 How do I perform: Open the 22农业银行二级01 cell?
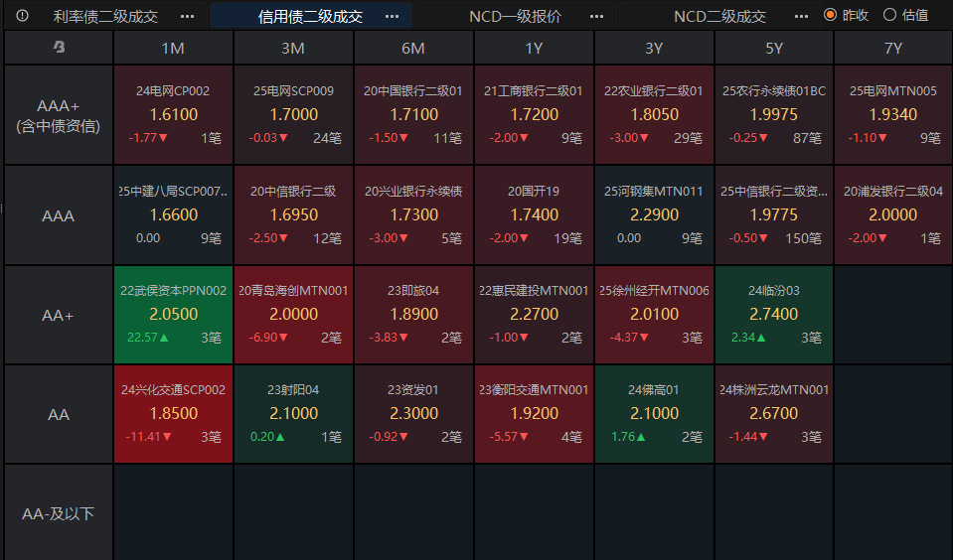pos(655,115)
